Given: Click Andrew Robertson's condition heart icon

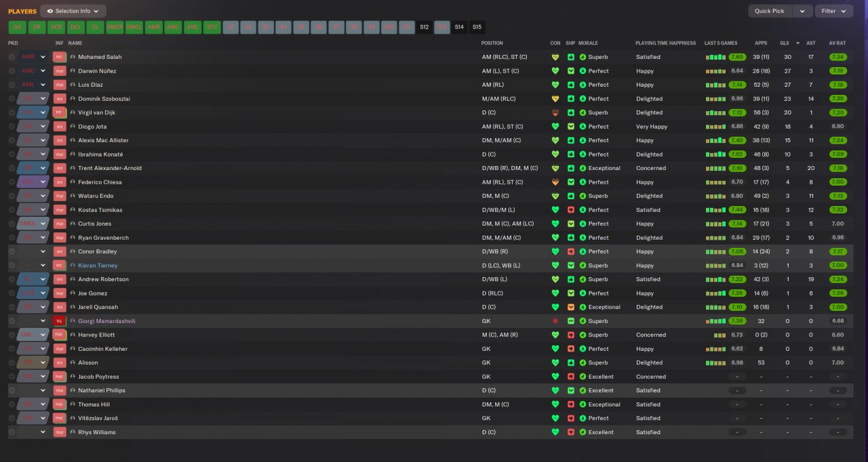Looking at the screenshot, I should coord(555,279).
